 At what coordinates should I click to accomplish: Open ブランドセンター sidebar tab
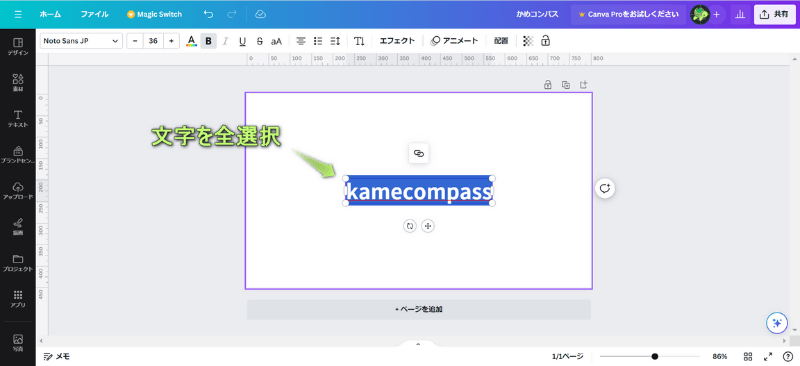coord(18,154)
